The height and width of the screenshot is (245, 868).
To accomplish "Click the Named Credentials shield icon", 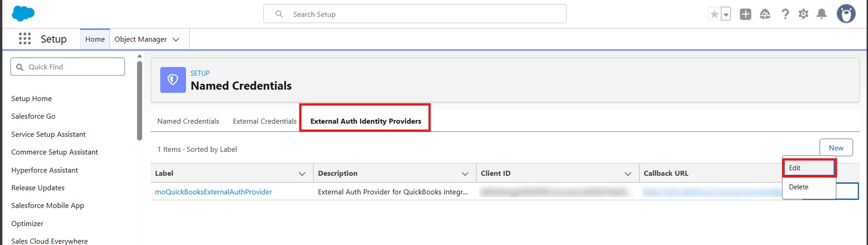I will click(173, 80).
